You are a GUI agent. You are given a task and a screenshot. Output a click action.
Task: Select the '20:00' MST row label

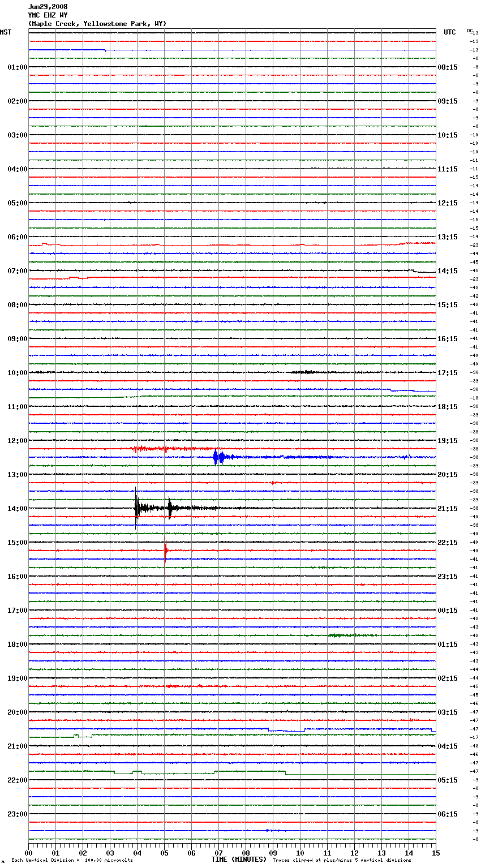click(x=18, y=712)
